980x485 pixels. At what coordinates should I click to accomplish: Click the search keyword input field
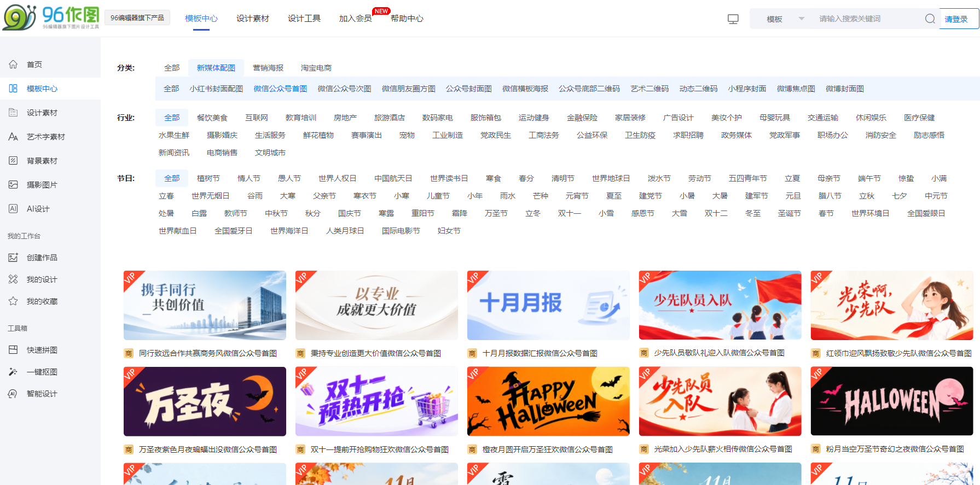click(867, 19)
